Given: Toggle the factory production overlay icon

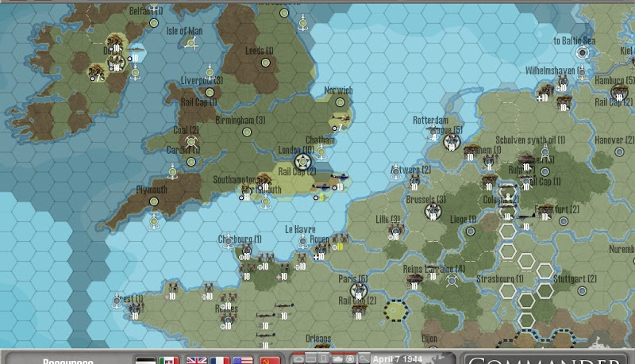Looking at the screenshot, I should pyautogui.click(x=311, y=358).
